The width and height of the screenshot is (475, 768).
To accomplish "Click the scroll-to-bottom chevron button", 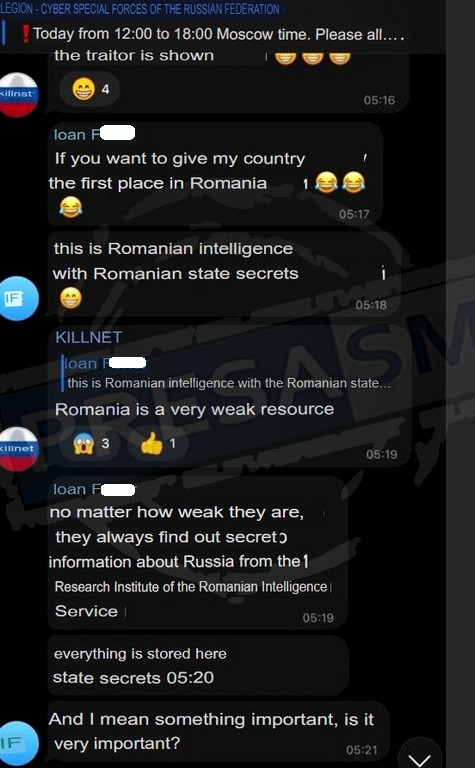I will pyautogui.click(x=421, y=754).
